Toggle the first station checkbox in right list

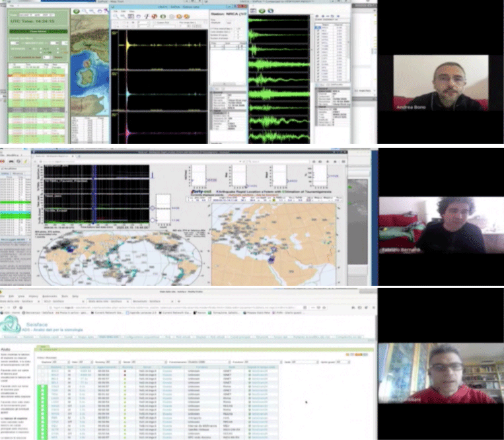318,28
